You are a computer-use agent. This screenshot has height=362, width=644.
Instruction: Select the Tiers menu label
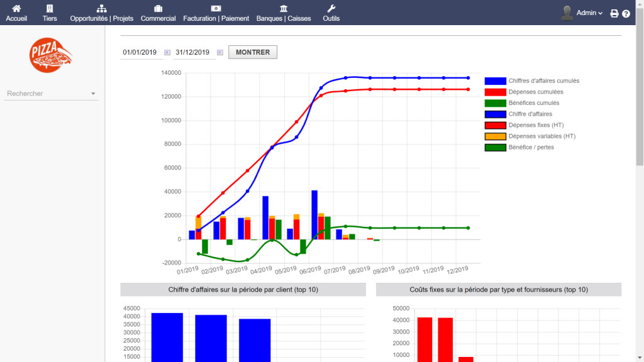pyautogui.click(x=50, y=18)
